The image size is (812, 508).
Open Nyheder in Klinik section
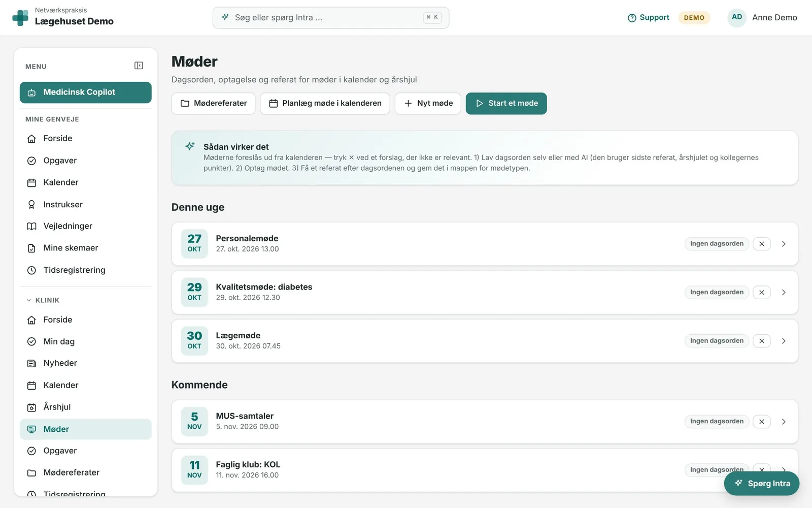(86, 363)
